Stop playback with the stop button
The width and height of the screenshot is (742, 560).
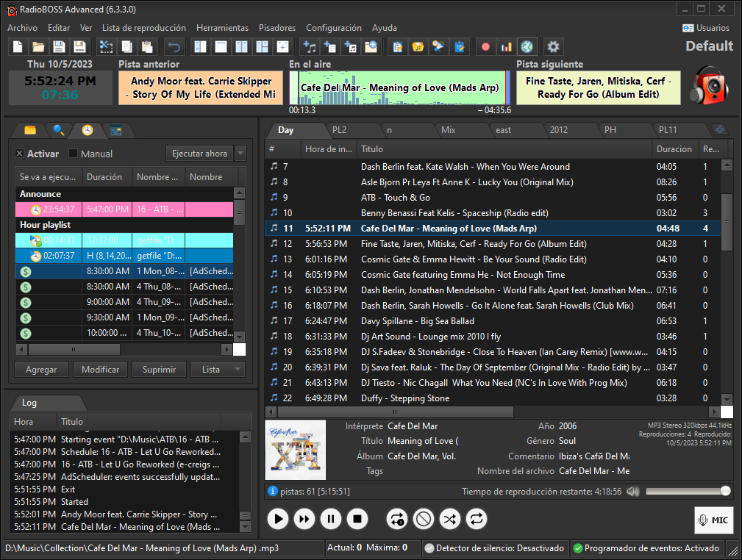click(x=357, y=520)
